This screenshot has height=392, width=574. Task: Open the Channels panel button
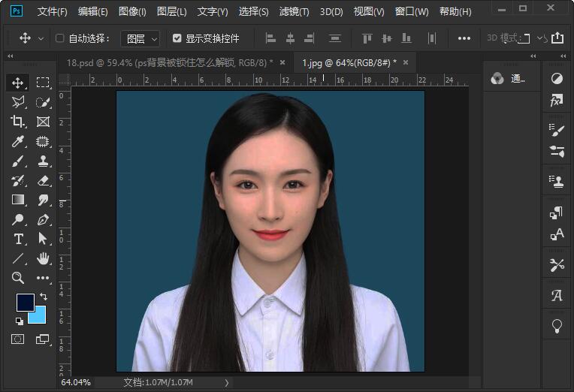[x=509, y=79]
